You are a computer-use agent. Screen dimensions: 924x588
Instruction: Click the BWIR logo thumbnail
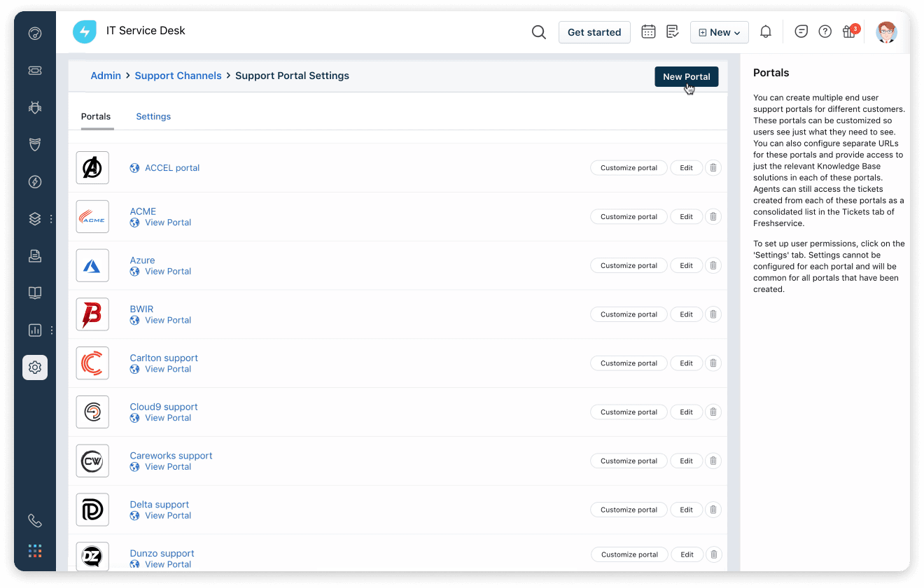[92, 314]
